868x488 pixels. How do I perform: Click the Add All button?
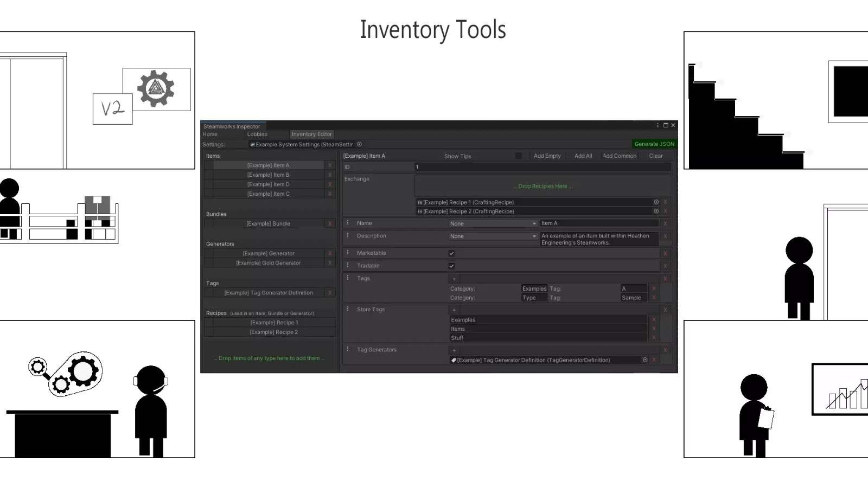(583, 156)
